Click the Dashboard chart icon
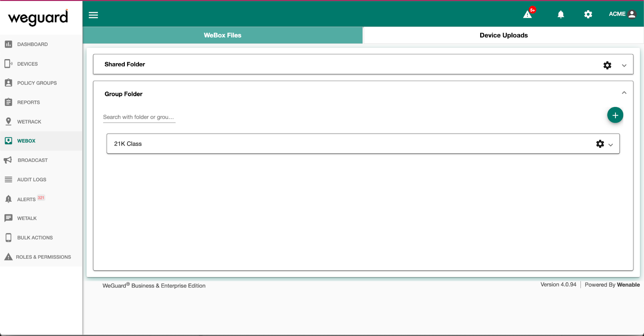644x336 pixels. pos(8,44)
